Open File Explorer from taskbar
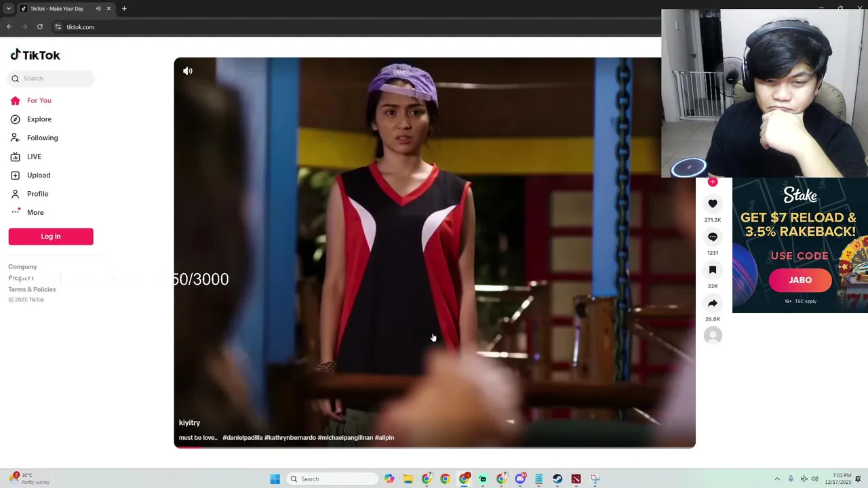The height and width of the screenshot is (488, 868). pos(408,479)
